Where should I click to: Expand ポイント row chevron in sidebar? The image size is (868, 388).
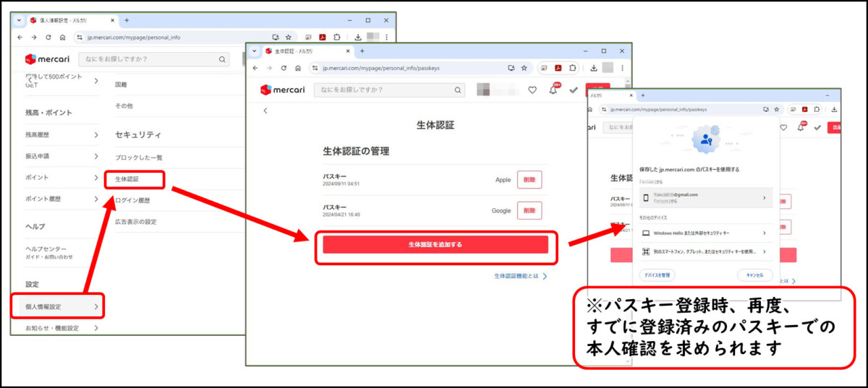96,178
